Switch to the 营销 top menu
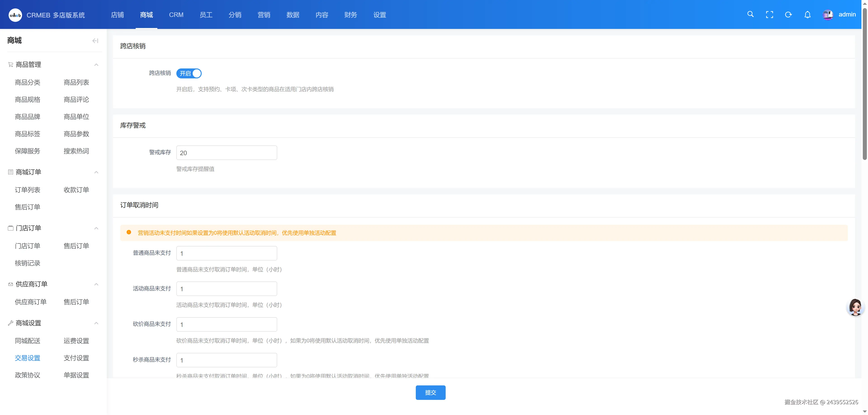The width and height of the screenshot is (868, 415). pyautogui.click(x=263, y=15)
